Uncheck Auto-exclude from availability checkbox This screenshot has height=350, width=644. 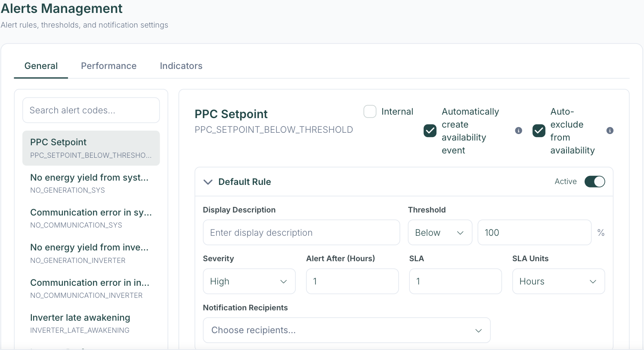click(x=539, y=131)
